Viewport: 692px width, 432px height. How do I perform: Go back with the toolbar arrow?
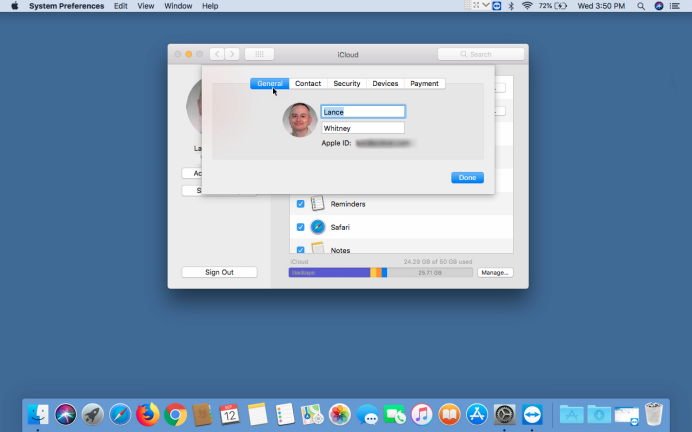click(x=217, y=54)
